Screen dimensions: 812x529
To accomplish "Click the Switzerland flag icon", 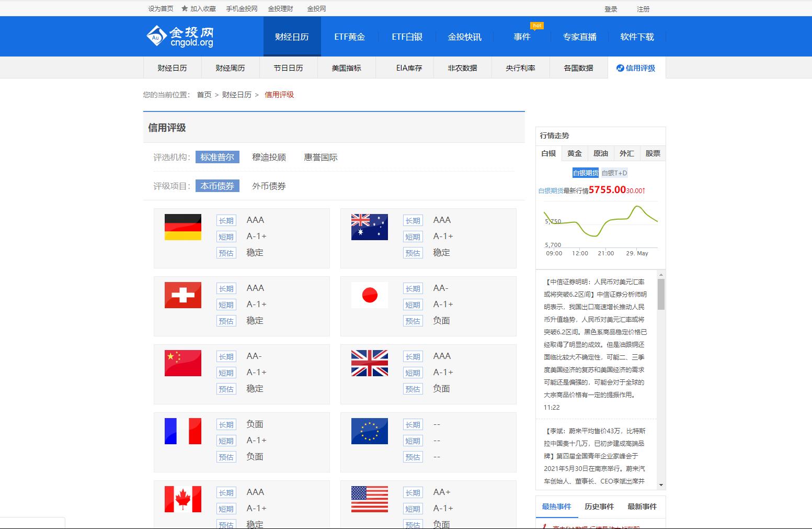I will [182, 295].
